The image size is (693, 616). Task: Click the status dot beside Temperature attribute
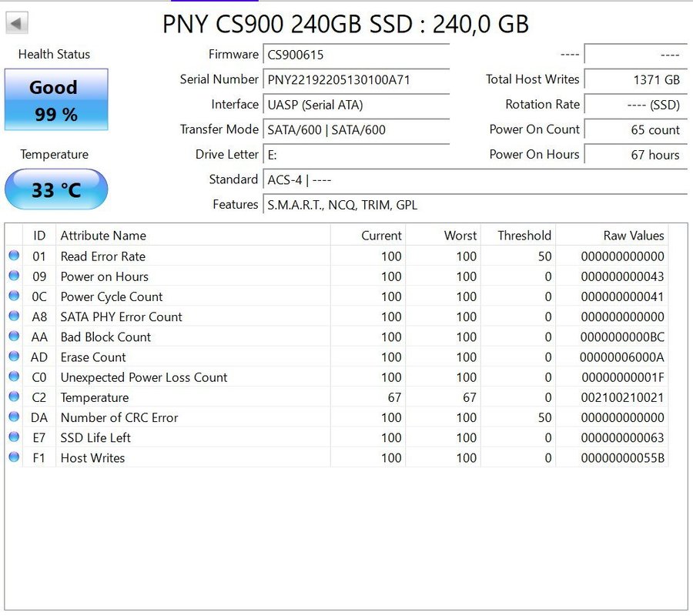pyautogui.click(x=14, y=397)
